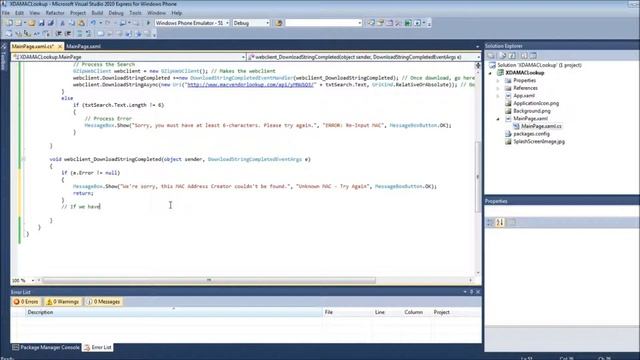Sort error list by File column
Screen dimensions: 640x360
click(347, 312)
